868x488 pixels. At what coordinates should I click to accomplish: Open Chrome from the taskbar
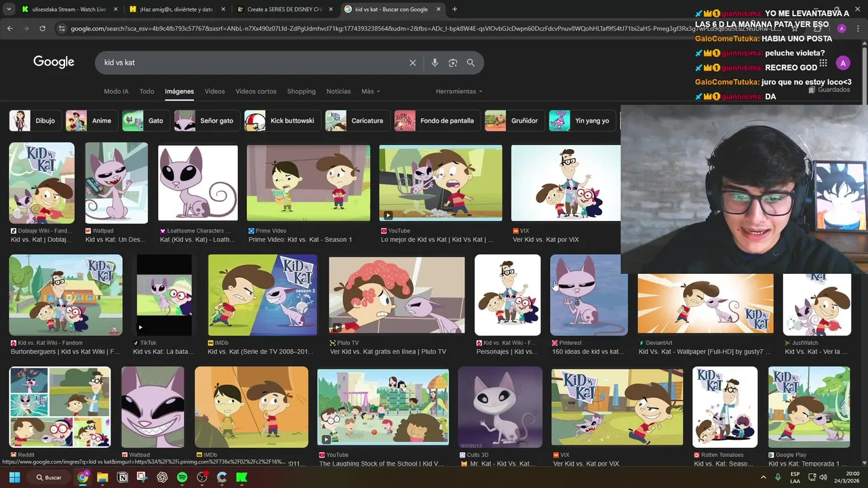pyautogui.click(x=83, y=477)
